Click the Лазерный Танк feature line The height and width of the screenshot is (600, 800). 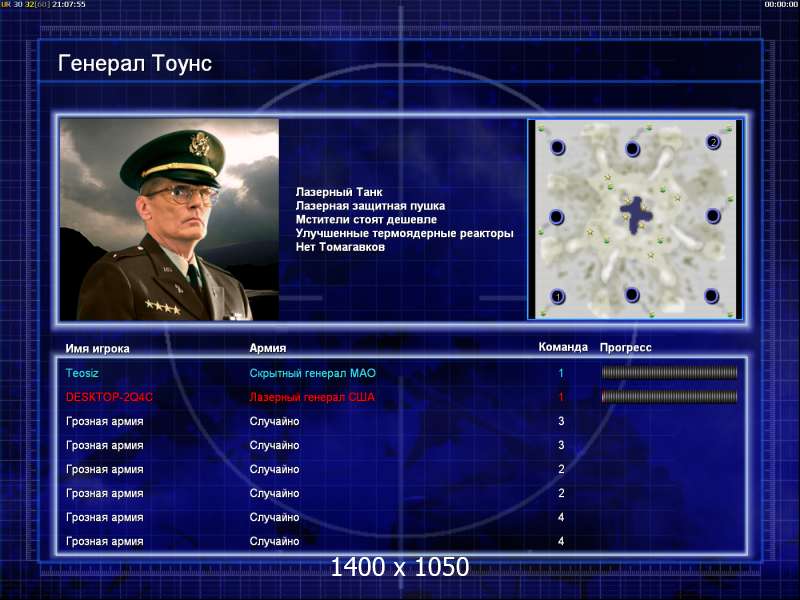339,192
